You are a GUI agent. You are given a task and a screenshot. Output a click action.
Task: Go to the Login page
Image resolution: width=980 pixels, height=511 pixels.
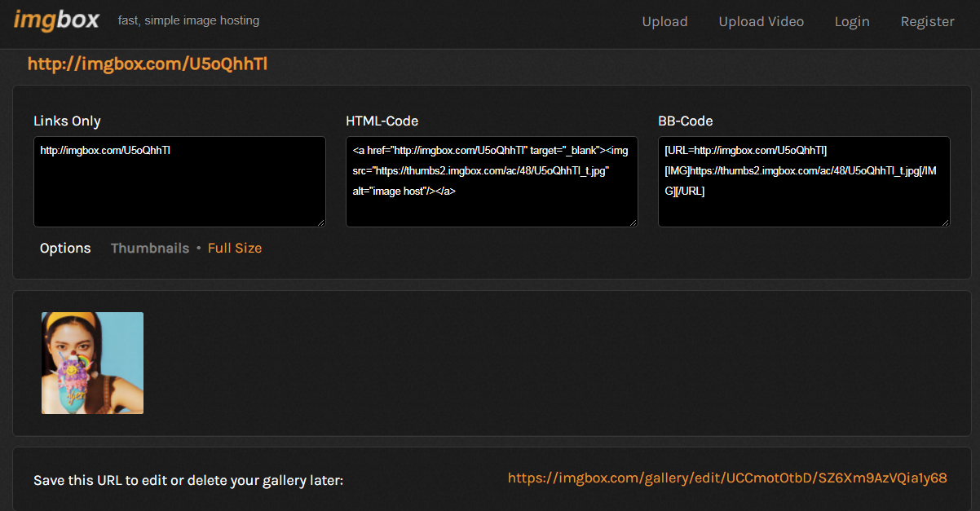(x=852, y=22)
